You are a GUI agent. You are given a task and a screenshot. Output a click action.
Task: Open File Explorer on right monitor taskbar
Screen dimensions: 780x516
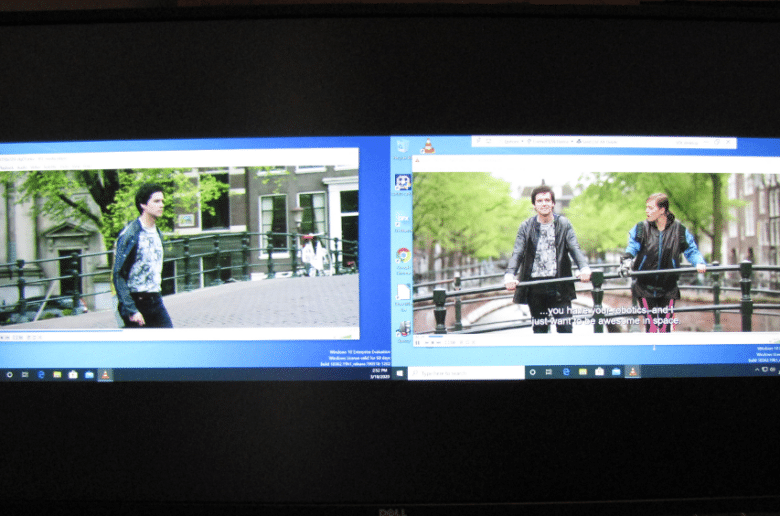coord(583,372)
